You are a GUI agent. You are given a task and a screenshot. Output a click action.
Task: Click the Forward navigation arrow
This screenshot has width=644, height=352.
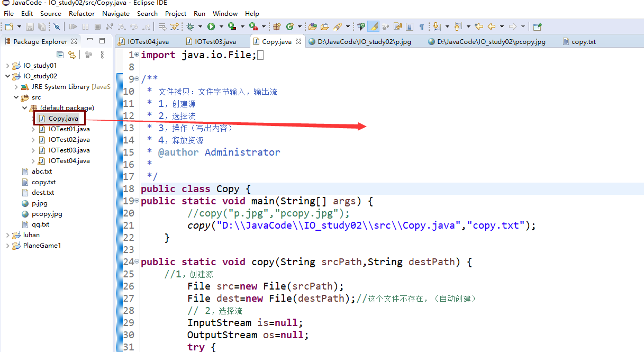(x=513, y=26)
